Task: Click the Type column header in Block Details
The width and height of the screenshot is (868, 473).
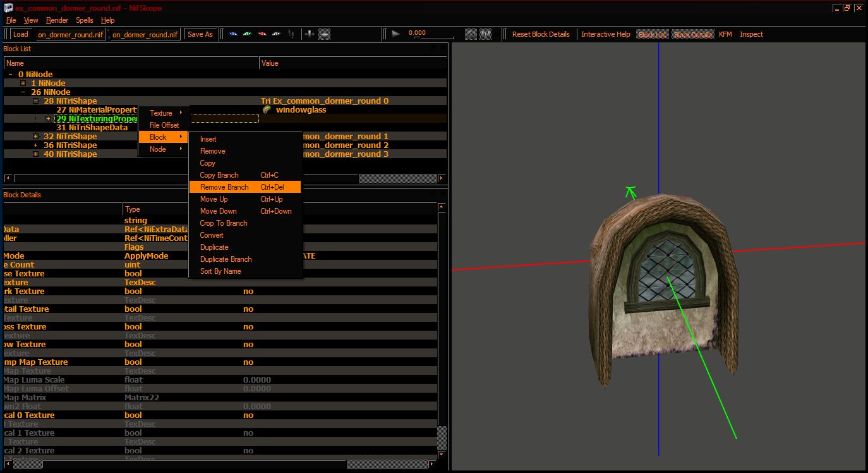Action: (x=181, y=209)
